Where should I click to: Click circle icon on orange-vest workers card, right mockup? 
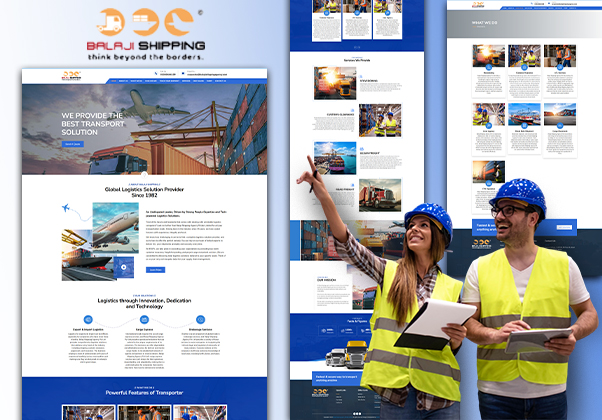point(560,67)
